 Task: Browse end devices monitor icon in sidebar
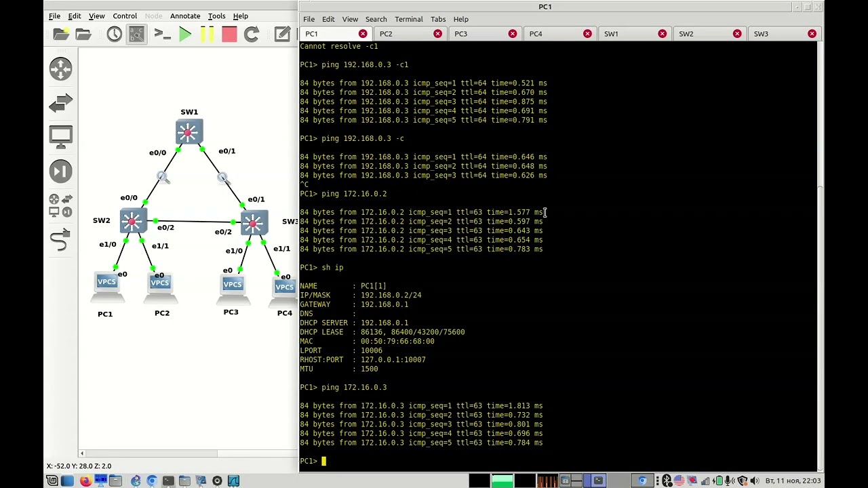[60, 137]
